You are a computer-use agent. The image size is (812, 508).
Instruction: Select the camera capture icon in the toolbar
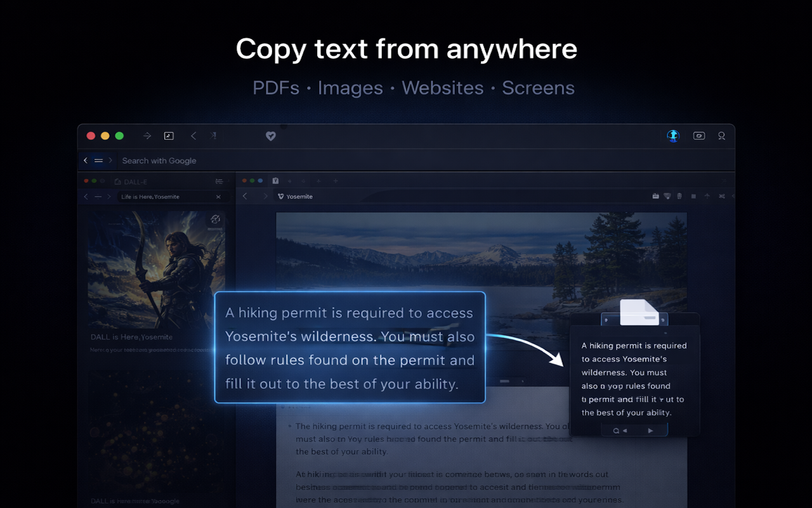(x=698, y=135)
